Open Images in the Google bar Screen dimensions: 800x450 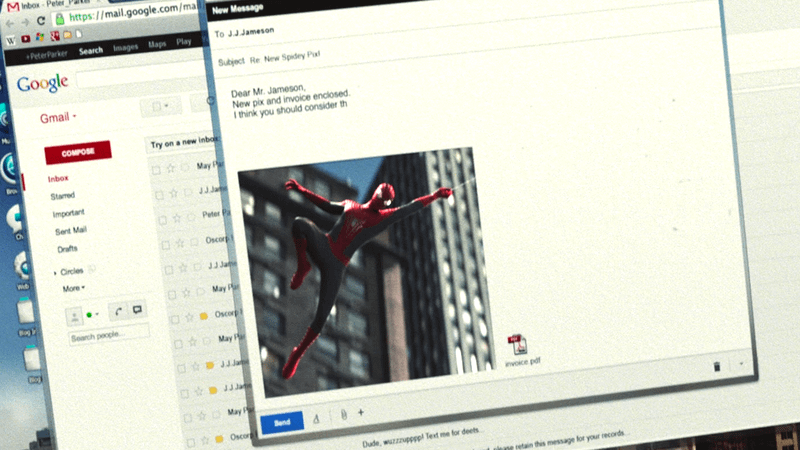pos(126,47)
